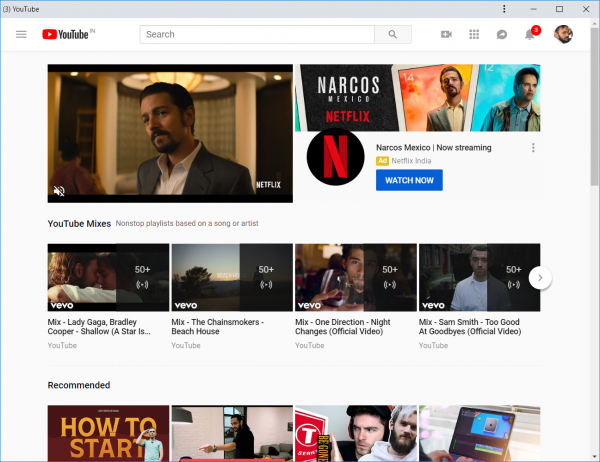Open the recommended video of pointing man
The height and width of the screenshot is (462, 600).
(x=232, y=433)
